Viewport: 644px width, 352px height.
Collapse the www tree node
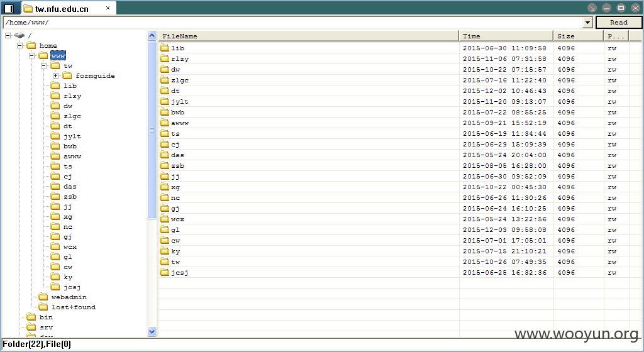(x=31, y=55)
